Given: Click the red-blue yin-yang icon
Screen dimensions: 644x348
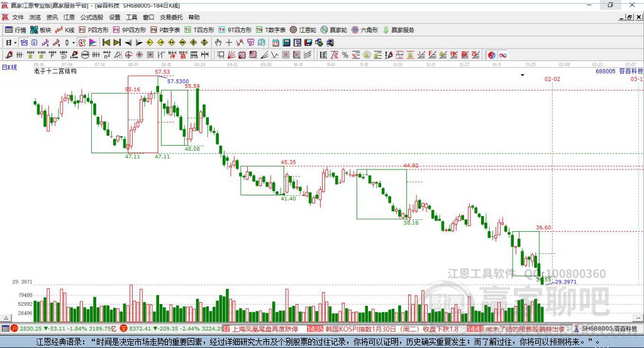Looking at the screenshot, I should [x=492, y=55].
